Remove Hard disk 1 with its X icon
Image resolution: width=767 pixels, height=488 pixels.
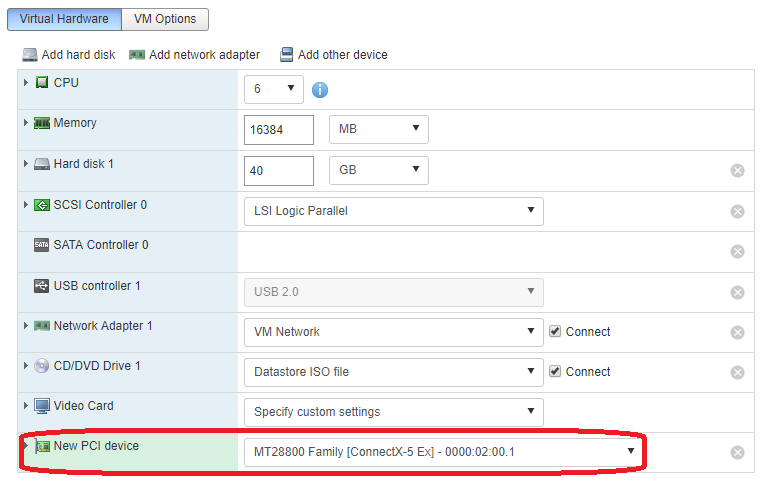pos(738,171)
